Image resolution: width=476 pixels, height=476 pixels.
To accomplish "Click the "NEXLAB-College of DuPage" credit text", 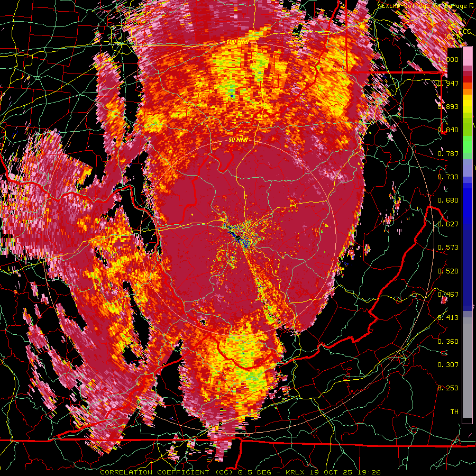I will (x=423, y=6).
